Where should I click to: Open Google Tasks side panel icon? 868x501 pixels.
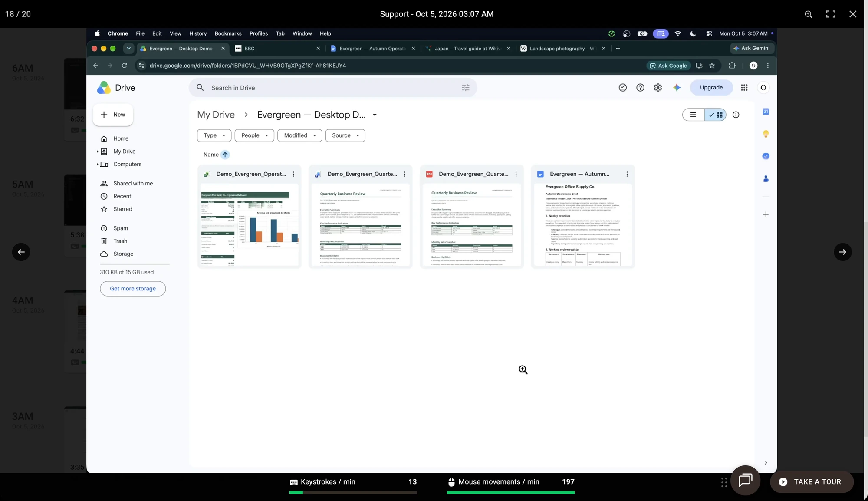[766, 156]
